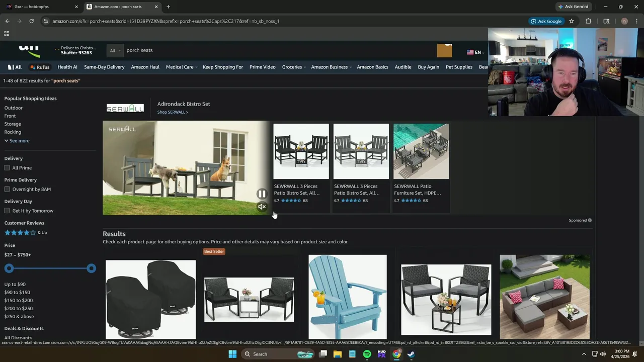Viewport: 644px width, 362px height.
Task: Open the Windows Start menu
Action: point(232,354)
